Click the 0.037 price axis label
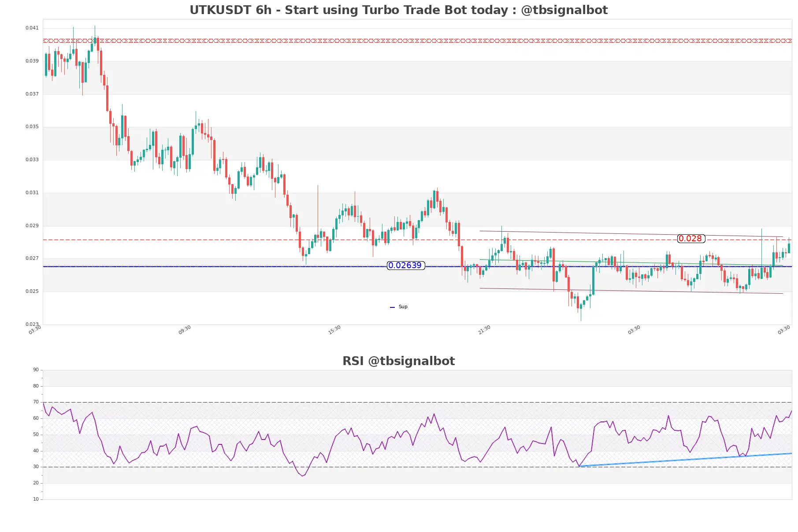The height and width of the screenshot is (532, 798). (x=32, y=94)
